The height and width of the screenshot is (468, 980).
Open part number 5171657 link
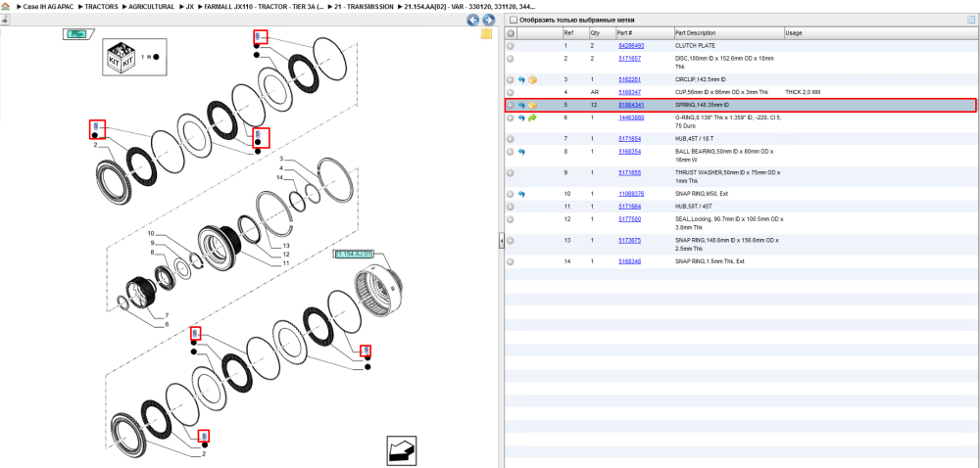[x=629, y=59]
